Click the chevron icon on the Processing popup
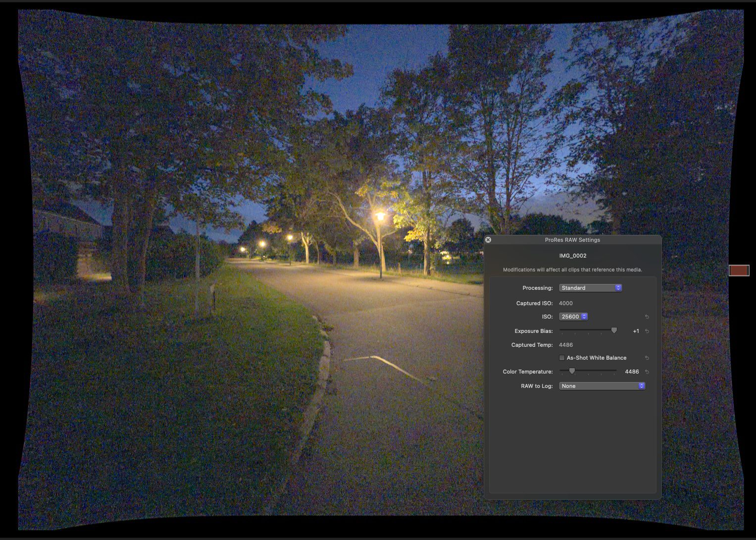The height and width of the screenshot is (540, 756). coord(617,287)
